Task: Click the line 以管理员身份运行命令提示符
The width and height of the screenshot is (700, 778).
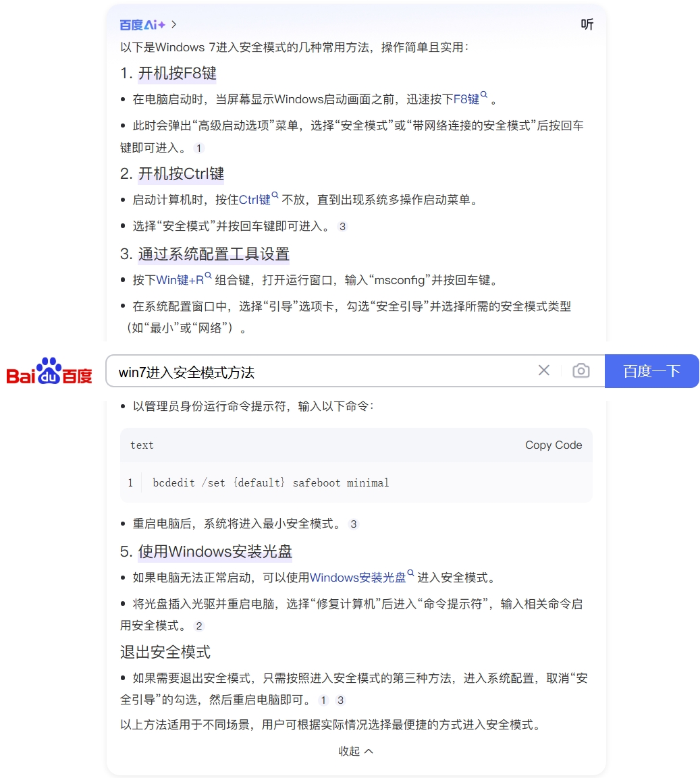Action: [x=253, y=406]
